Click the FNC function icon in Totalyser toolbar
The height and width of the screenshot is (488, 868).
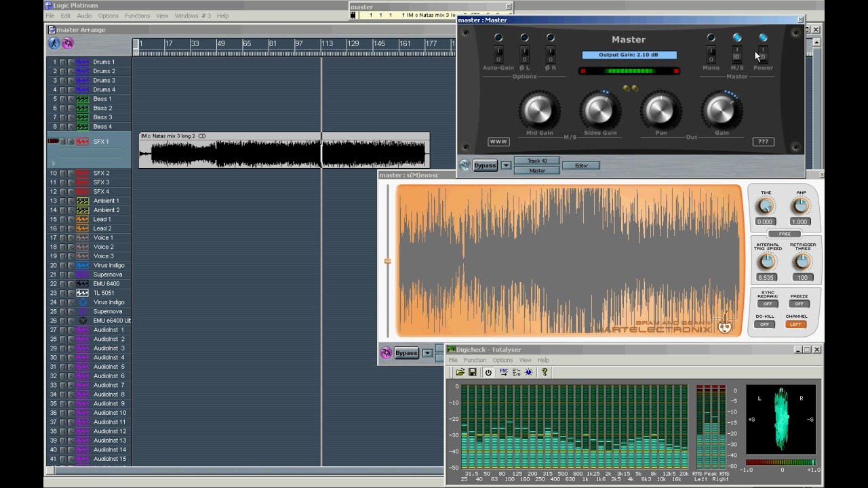504,372
